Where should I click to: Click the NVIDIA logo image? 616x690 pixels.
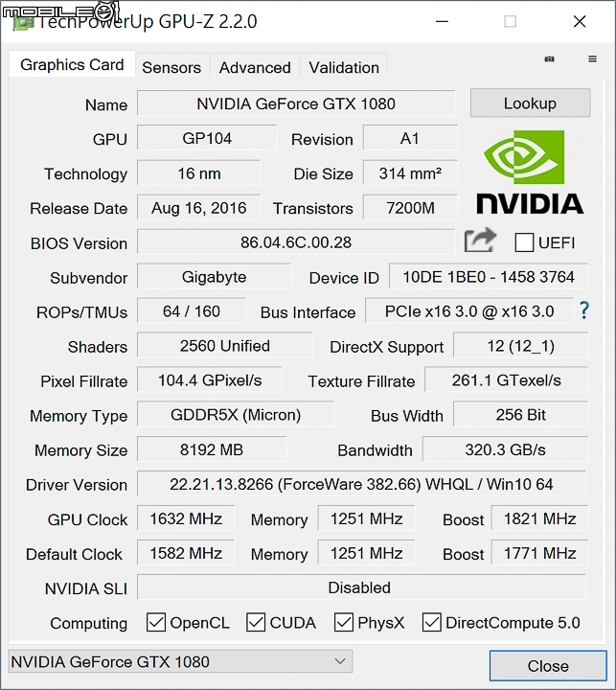click(x=530, y=172)
